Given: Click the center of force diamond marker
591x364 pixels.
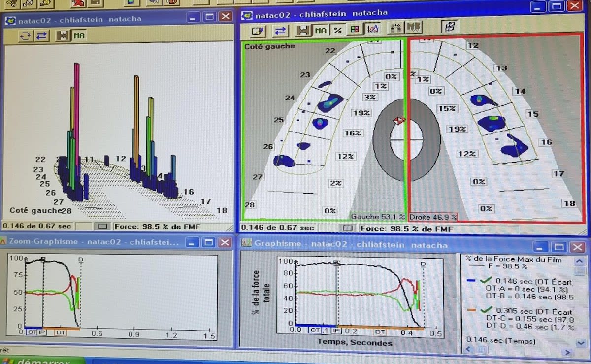Looking at the screenshot, I should (x=398, y=121).
